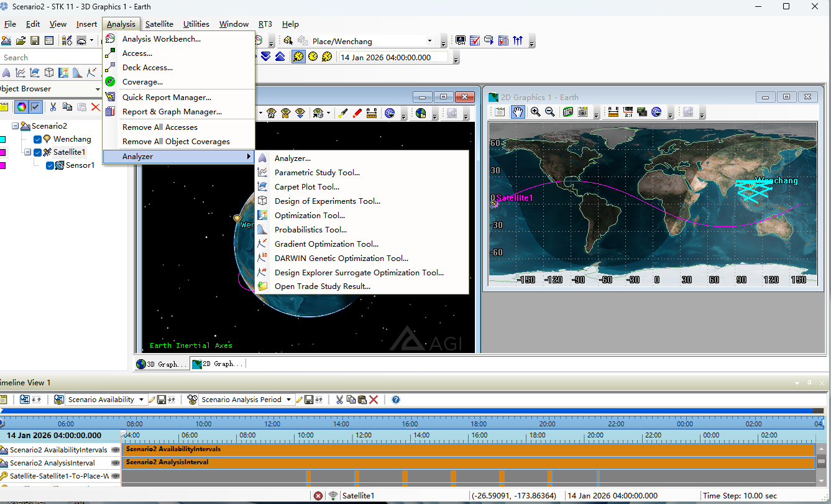
Task: Open the Scenario Availability dropdown
Action: click(x=141, y=400)
